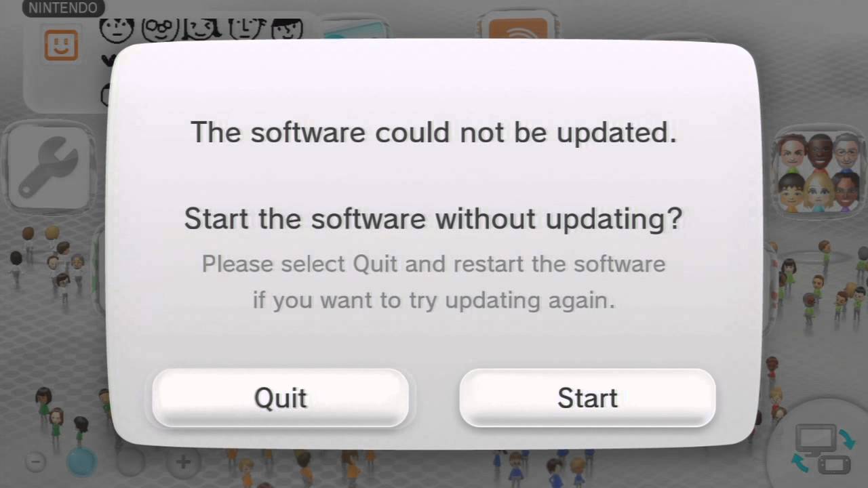The image size is (868, 488).
Task: Open the Mii Maker icon
Action: [820, 171]
